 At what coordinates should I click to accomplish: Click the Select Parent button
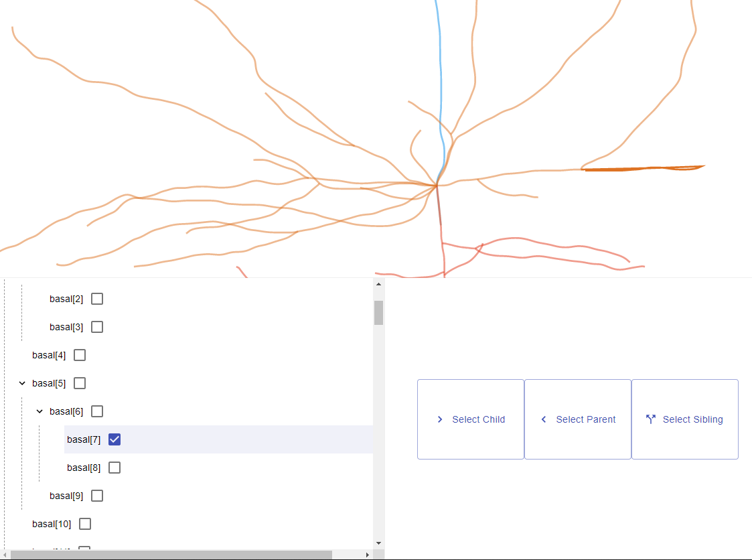pos(577,419)
